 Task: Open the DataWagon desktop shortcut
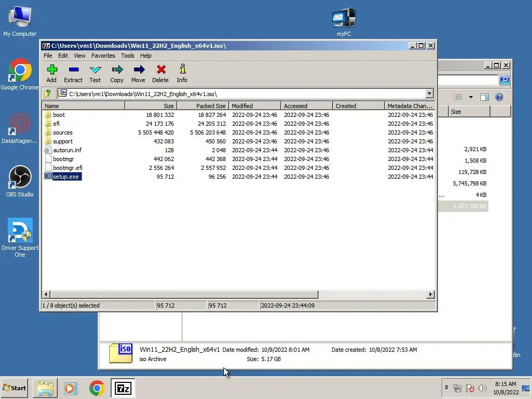coord(20,128)
